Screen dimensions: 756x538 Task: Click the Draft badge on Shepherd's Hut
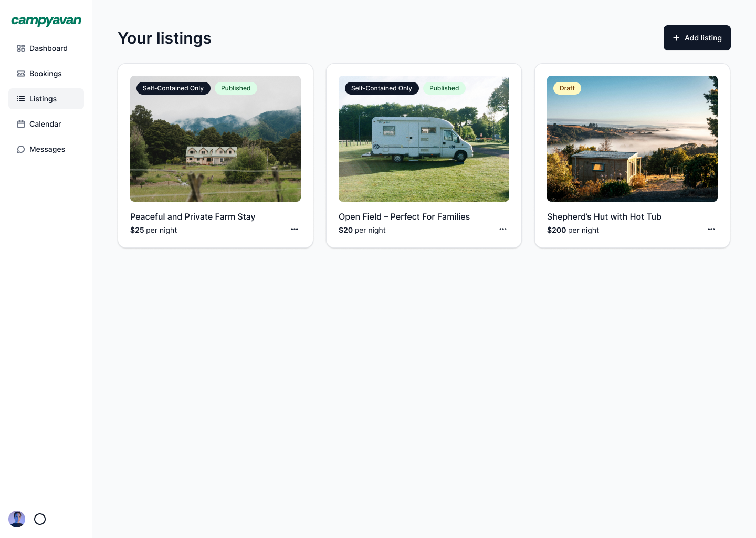pyautogui.click(x=567, y=88)
